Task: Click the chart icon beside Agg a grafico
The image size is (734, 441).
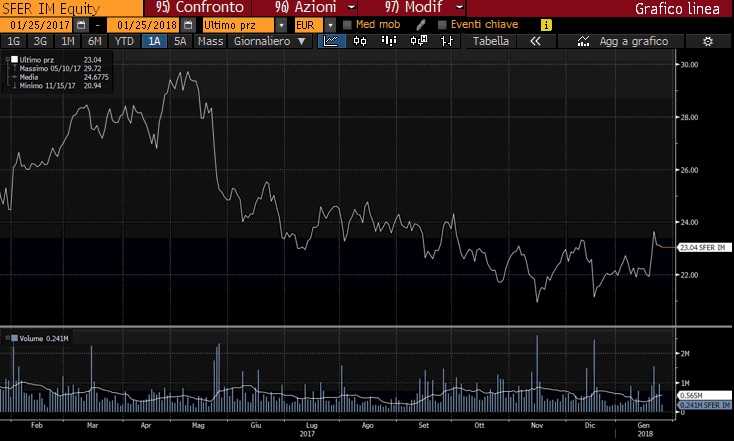Action: [x=583, y=41]
